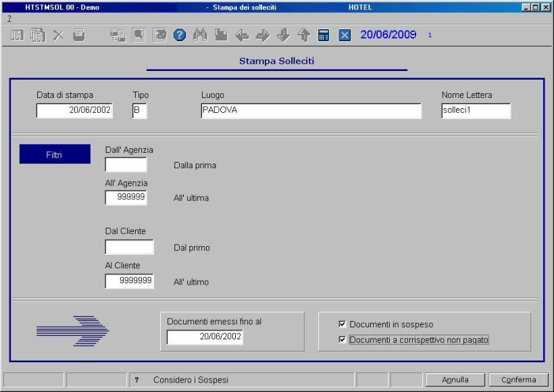
Task: Click the delete X icon in toolbar
Action: [x=59, y=34]
